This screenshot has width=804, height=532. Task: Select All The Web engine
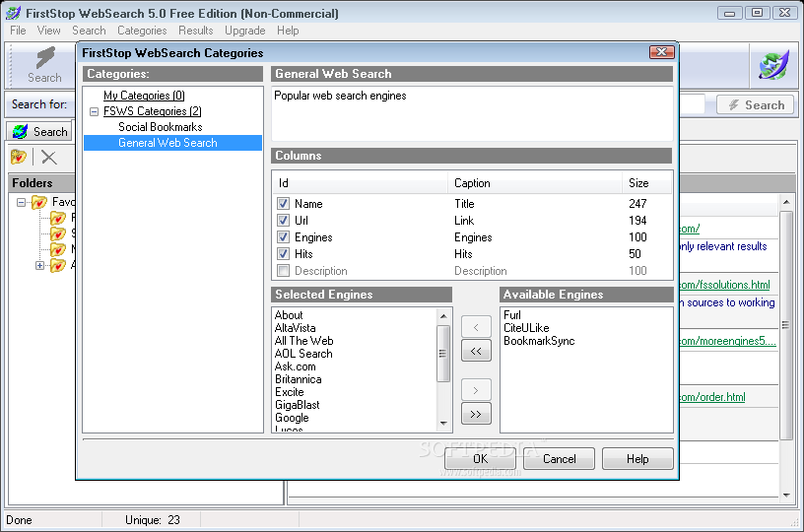tap(304, 341)
